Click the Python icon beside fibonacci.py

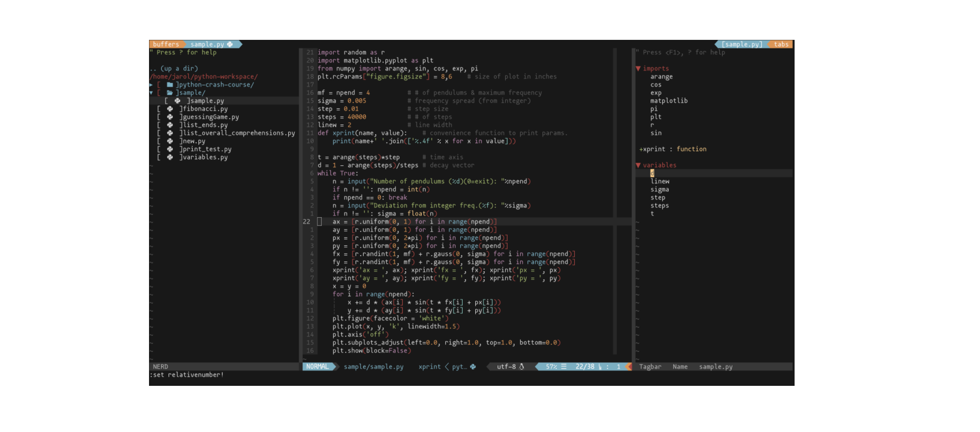170,109
